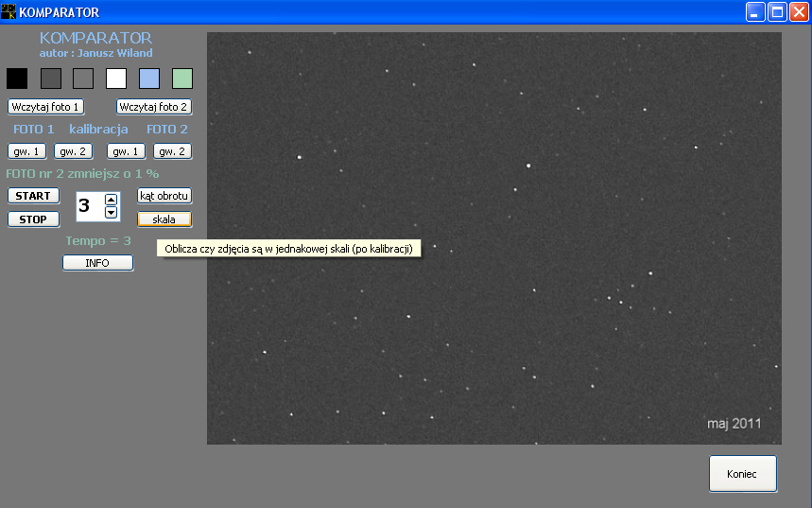Open the INFO dialog
Screen dimensions: 812x508
(98, 263)
